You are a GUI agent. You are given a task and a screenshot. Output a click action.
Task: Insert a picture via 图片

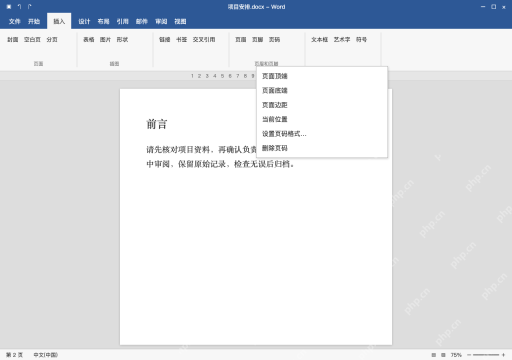[x=105, y=40]
